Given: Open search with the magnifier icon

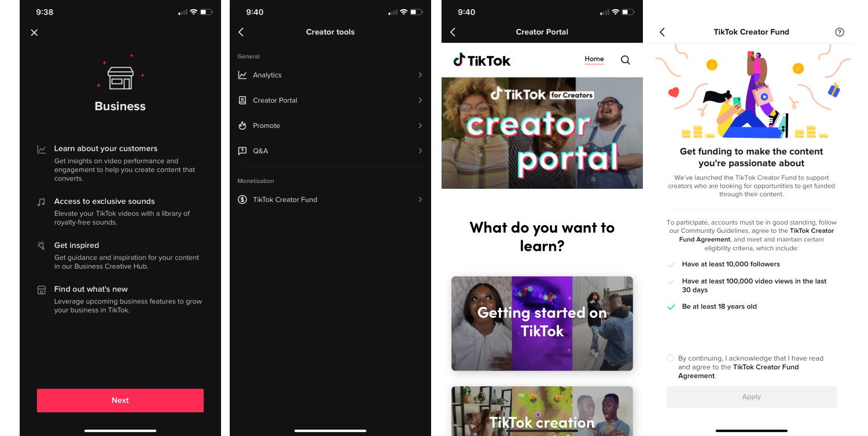Looking at the screenshot, I should 626,60.
